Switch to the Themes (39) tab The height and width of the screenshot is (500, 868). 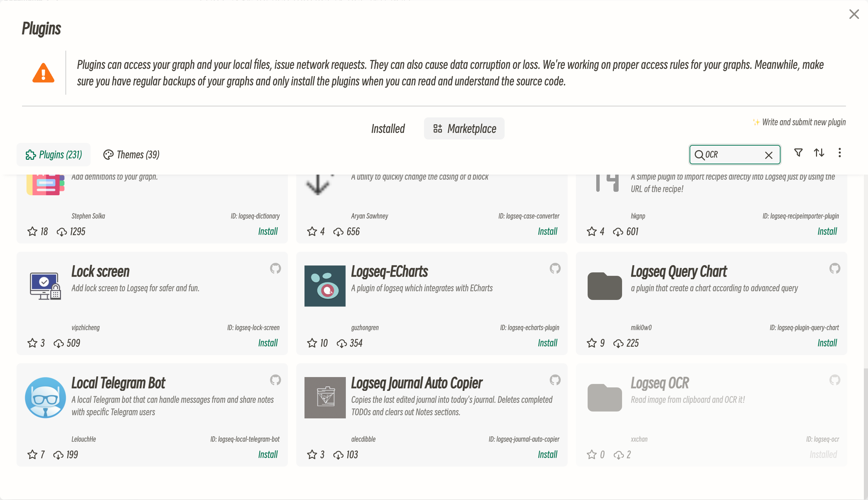pyautogui.click(x=131, y=155)
